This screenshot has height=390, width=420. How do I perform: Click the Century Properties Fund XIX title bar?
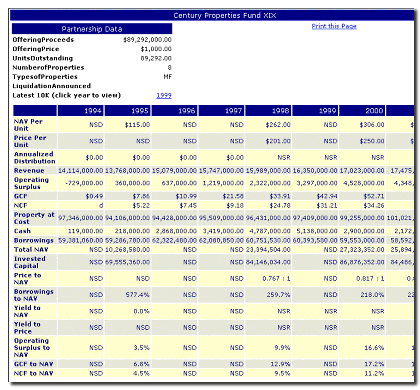pyautogui.click(x=212, y=15)
